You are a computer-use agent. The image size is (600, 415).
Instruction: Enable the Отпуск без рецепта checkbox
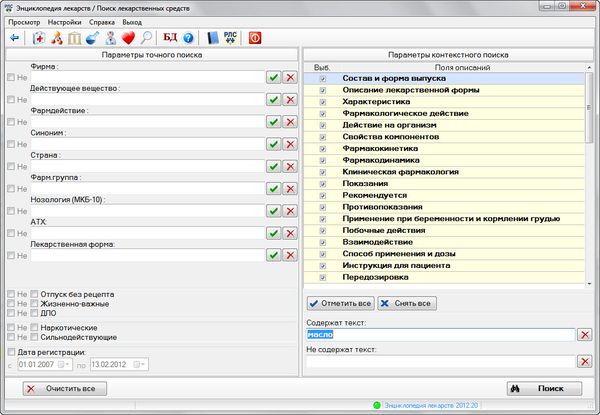[x=34, y=294]
